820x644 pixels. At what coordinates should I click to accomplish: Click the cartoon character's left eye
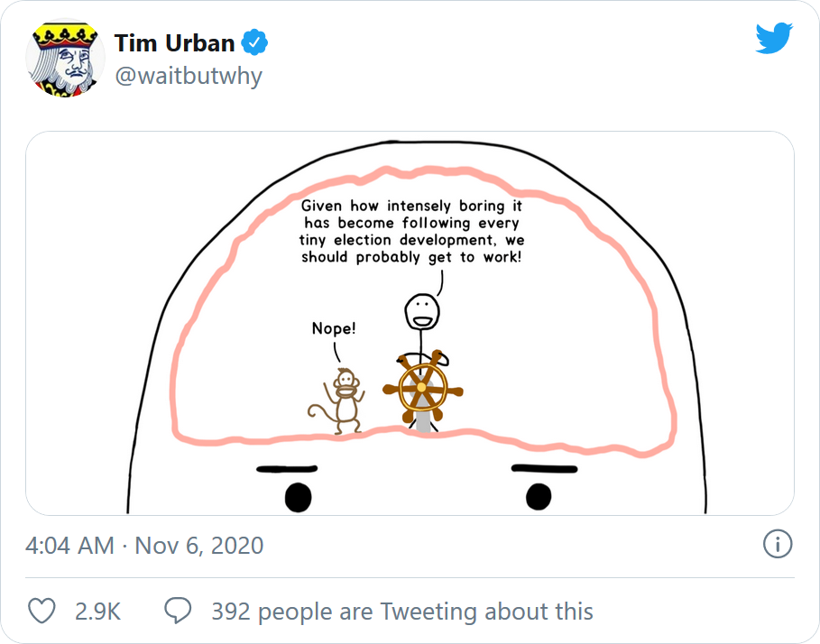[298, 497]
